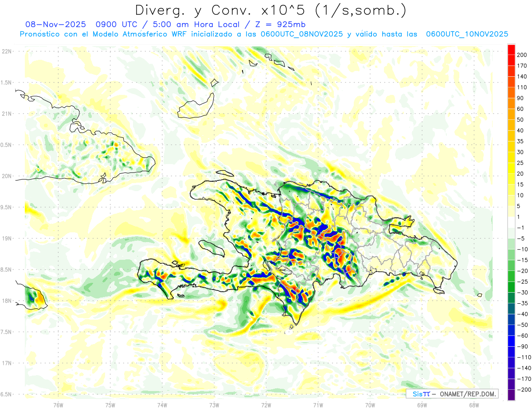
Task: Click the '1.5N' latitude axis label
Action: tap(6, 82)
